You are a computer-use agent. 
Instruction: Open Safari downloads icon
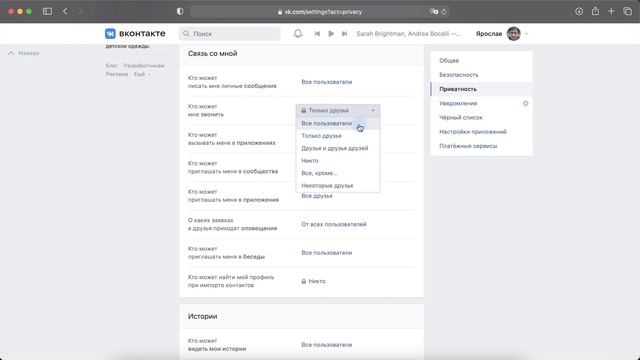tap(579, 11)
